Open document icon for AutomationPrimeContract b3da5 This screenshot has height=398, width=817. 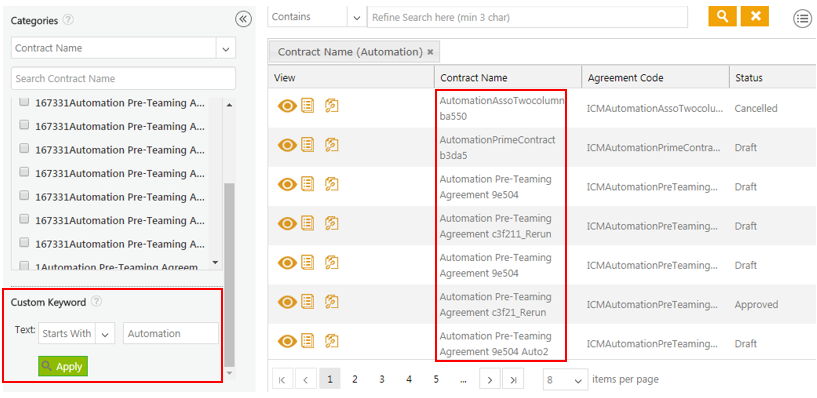click(308, 145)
